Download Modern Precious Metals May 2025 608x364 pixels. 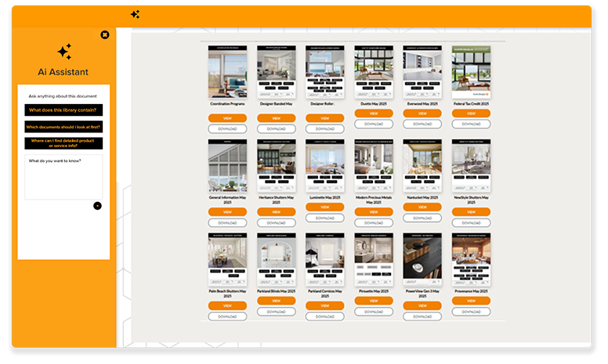tap(374, 222)
